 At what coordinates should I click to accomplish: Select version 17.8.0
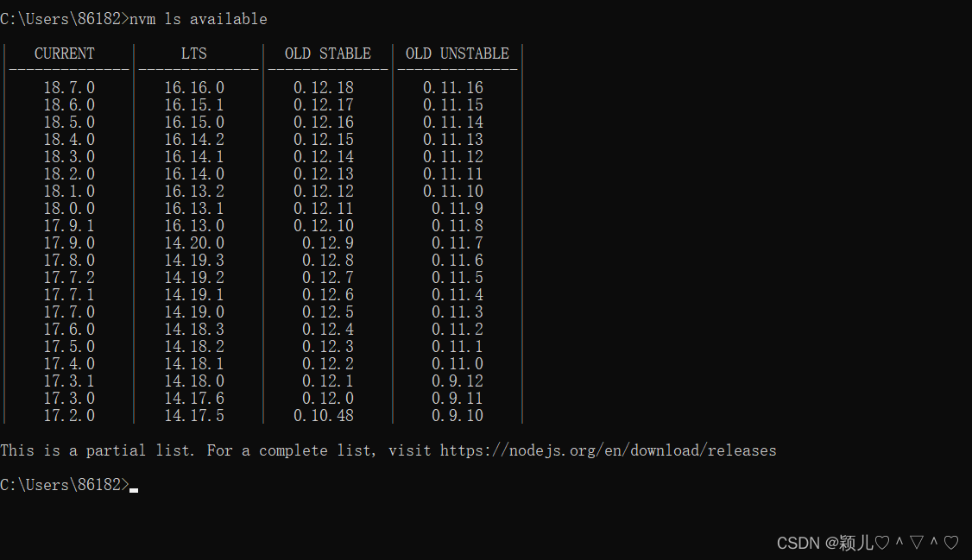[x=69, y=261]
